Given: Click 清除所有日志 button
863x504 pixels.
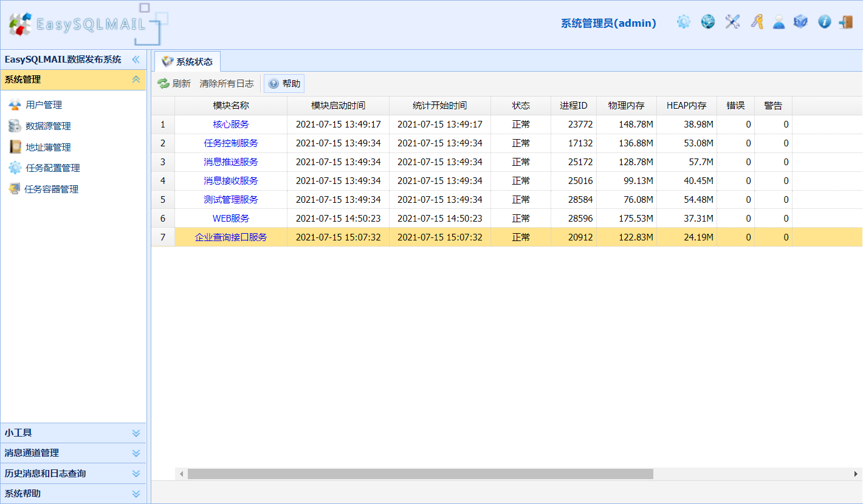Looking at the screenshot, I should pos(227,84).
